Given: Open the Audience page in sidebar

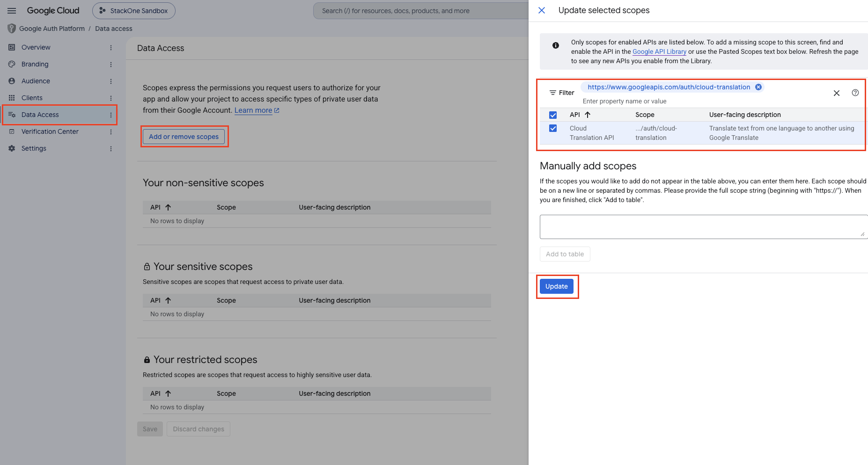Looking at the screenshot, I should (36, 81).
